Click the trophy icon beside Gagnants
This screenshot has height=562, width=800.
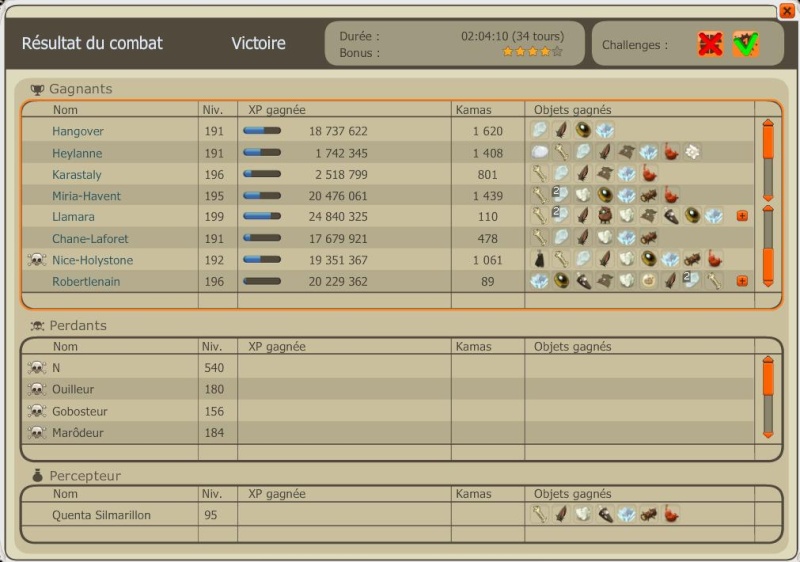[x=37, y=90]
